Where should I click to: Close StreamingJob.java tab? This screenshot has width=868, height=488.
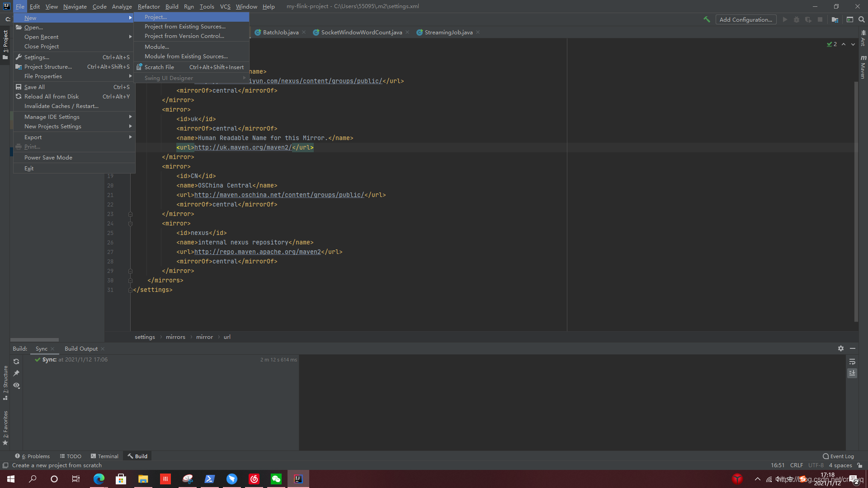[x=478, y=32]
